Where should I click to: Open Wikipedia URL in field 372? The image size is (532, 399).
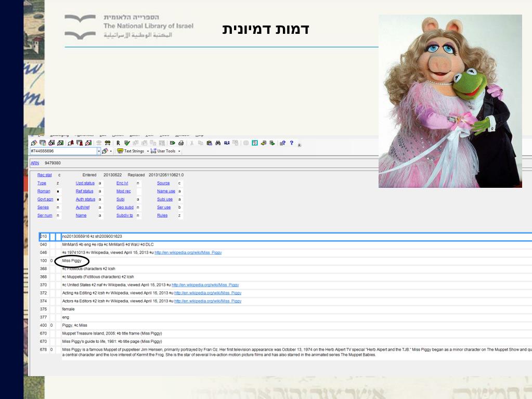pos(207,293)
